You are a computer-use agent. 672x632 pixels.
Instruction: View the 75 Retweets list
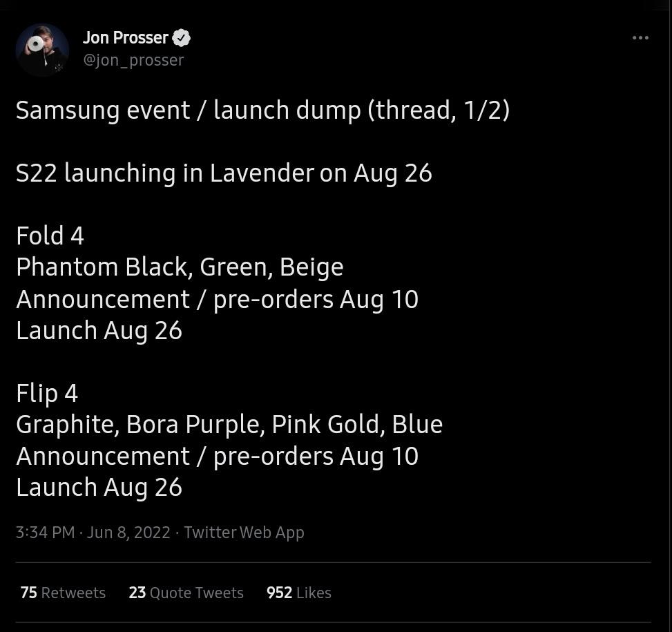[x=63, y=593]
